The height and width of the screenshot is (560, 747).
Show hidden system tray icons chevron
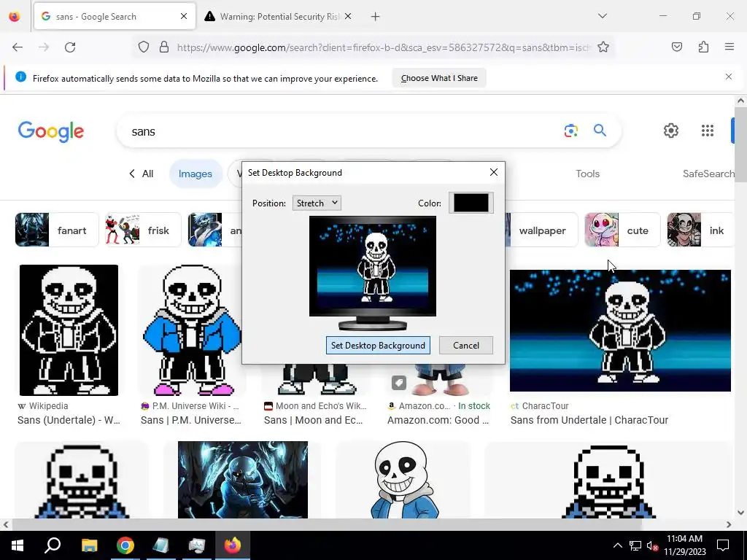617,545
